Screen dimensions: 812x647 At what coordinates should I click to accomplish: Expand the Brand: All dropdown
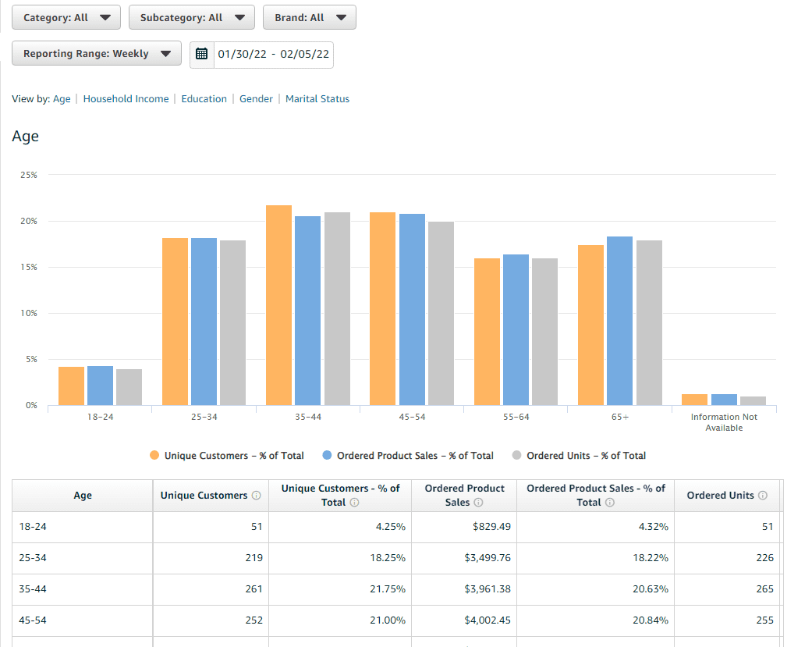[x=309, y=16]
